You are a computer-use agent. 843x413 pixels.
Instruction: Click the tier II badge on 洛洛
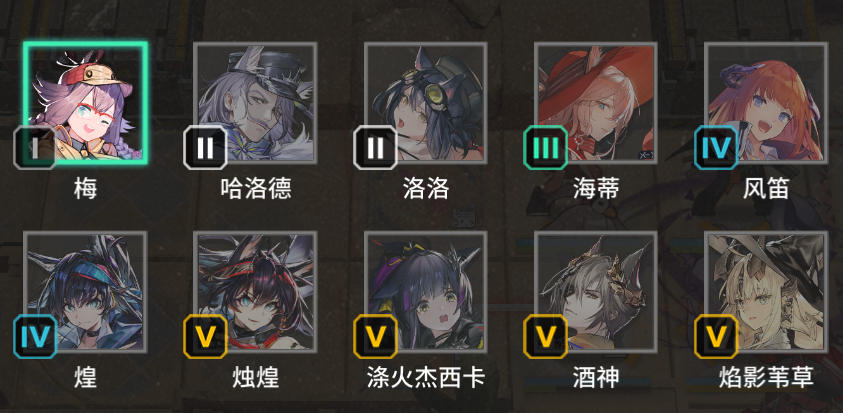pyautogui.click(x=375, y=148)
